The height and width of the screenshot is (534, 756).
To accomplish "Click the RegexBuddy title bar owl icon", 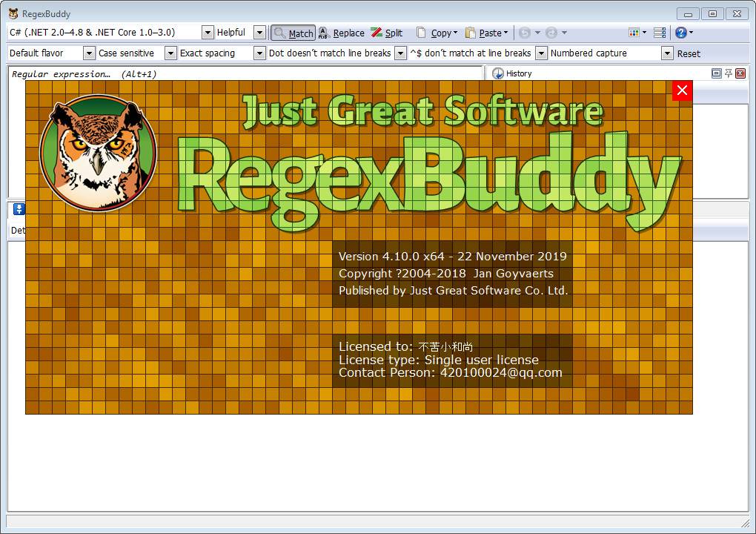I will tap(13, 13).
